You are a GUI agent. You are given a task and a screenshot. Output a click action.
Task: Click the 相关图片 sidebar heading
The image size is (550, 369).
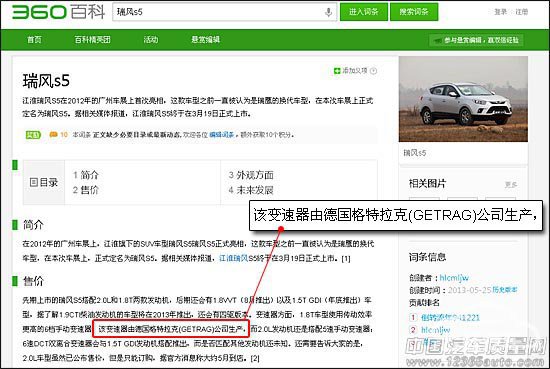[427, 183]
